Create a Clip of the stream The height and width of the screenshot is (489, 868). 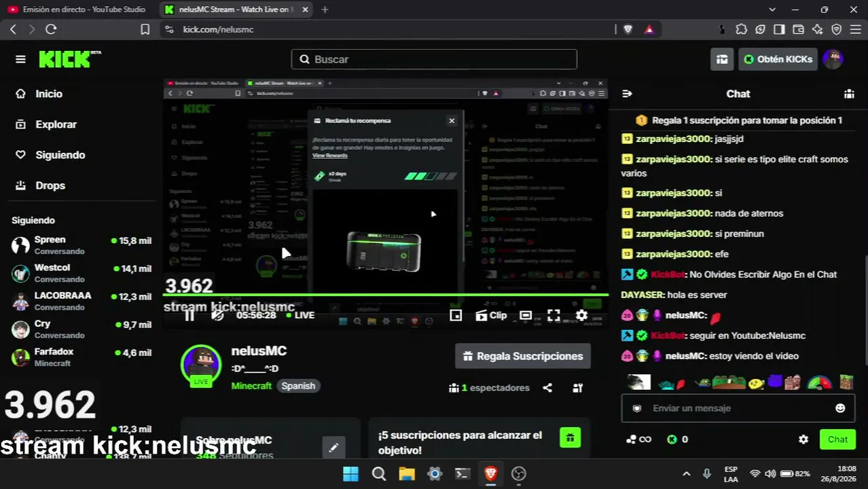tap(491, 315)
